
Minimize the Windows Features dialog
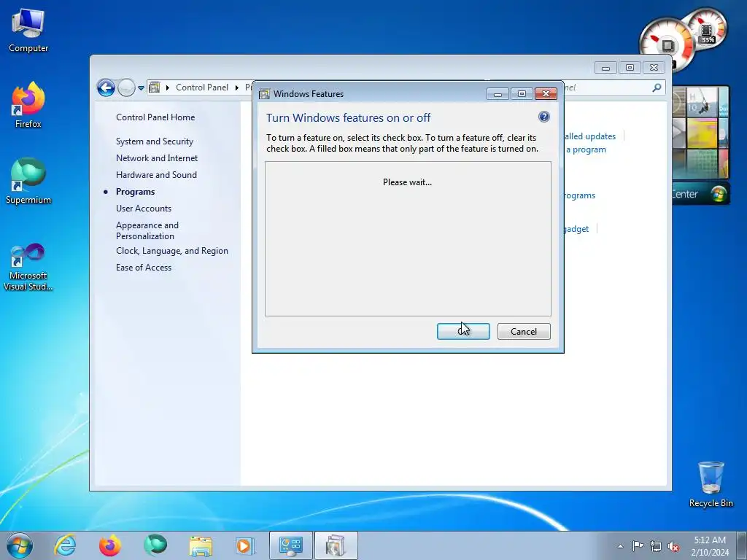(498, 93)
